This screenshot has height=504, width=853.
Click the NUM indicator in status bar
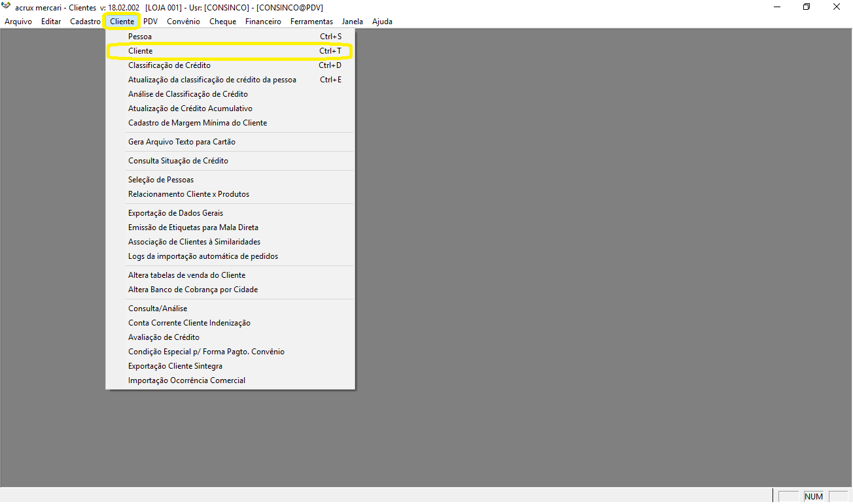(814, 497)
